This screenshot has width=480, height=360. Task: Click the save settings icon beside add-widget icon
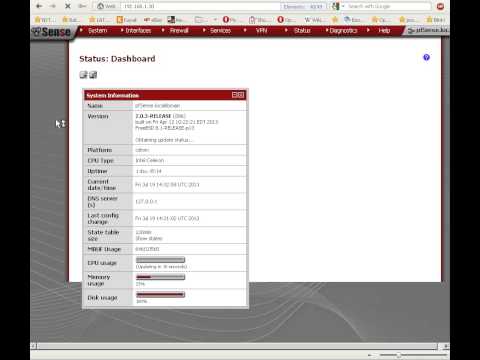coord(93,75)
